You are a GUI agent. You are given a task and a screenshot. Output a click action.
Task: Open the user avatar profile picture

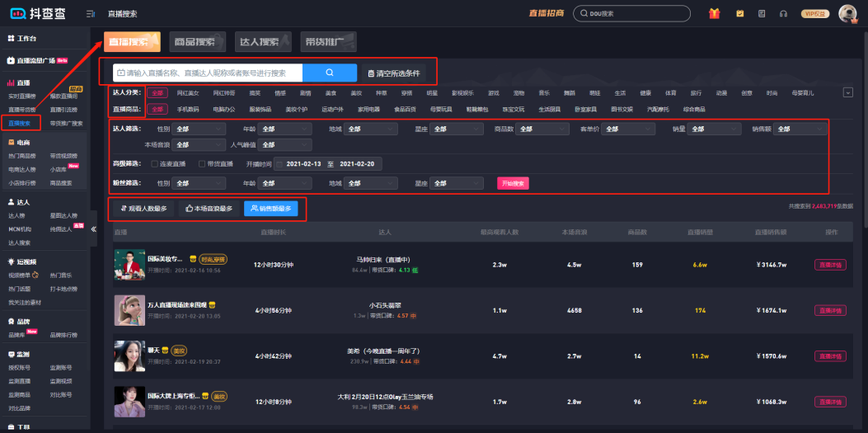[847, 13]
